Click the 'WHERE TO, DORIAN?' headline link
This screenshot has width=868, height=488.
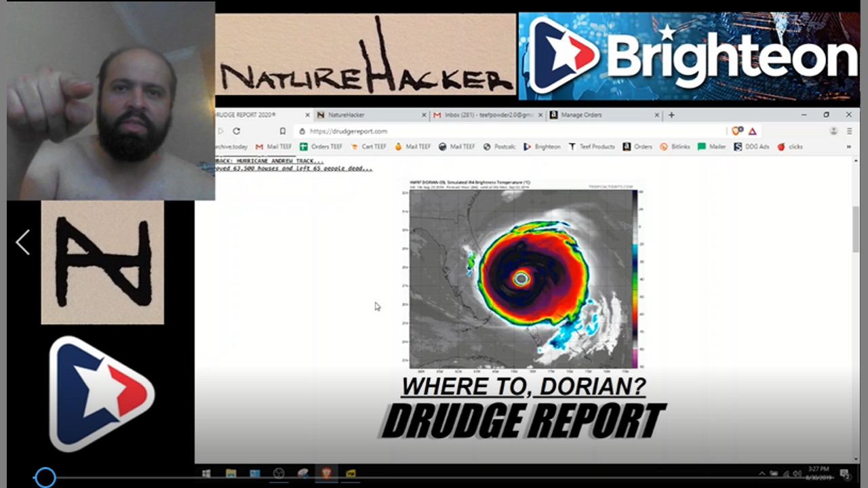[x=523, y=387]
